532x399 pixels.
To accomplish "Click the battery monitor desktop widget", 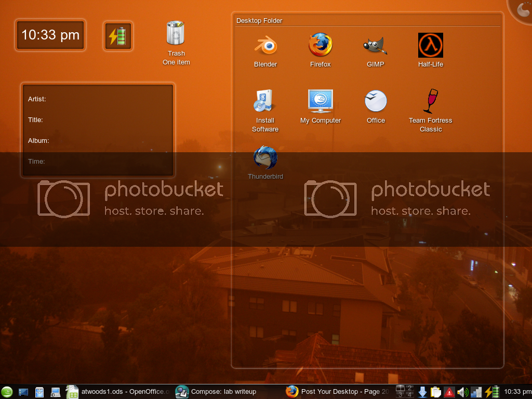I will (118, 36).
